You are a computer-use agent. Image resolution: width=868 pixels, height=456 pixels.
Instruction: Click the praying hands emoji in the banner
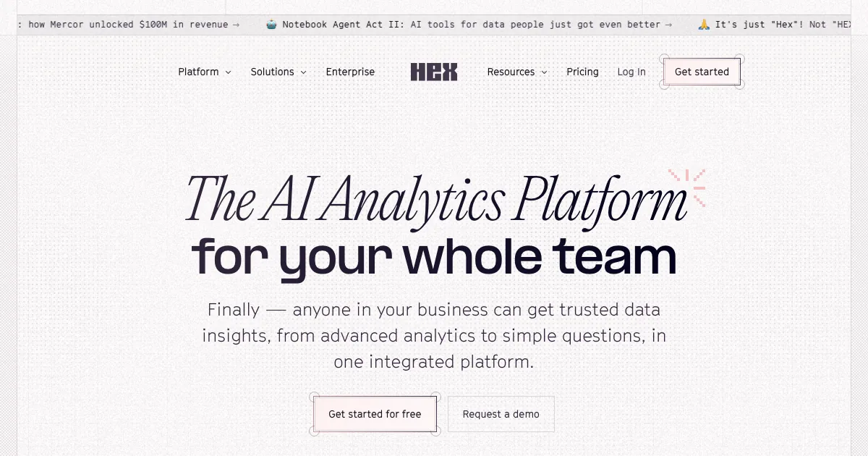point(704,25)
